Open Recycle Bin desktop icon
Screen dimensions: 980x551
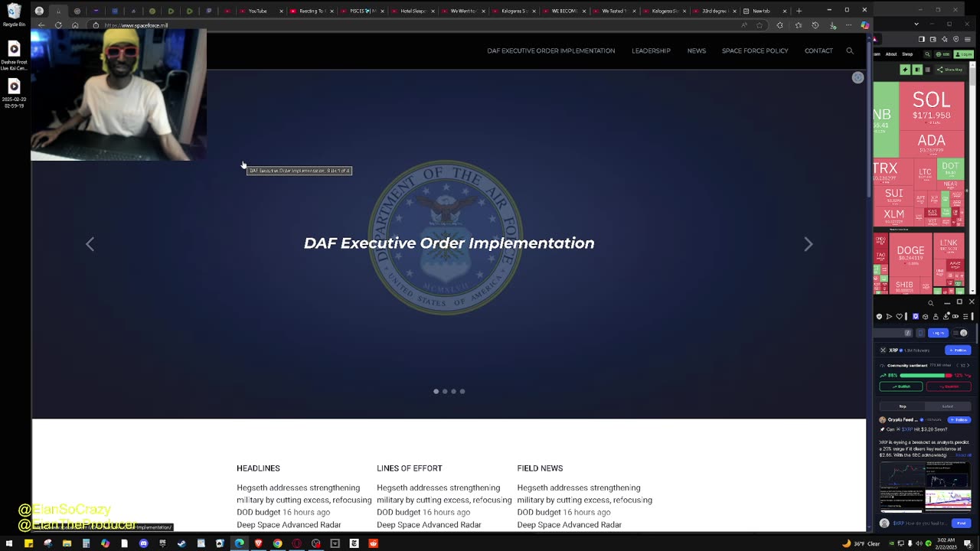[x=13, y=15]
